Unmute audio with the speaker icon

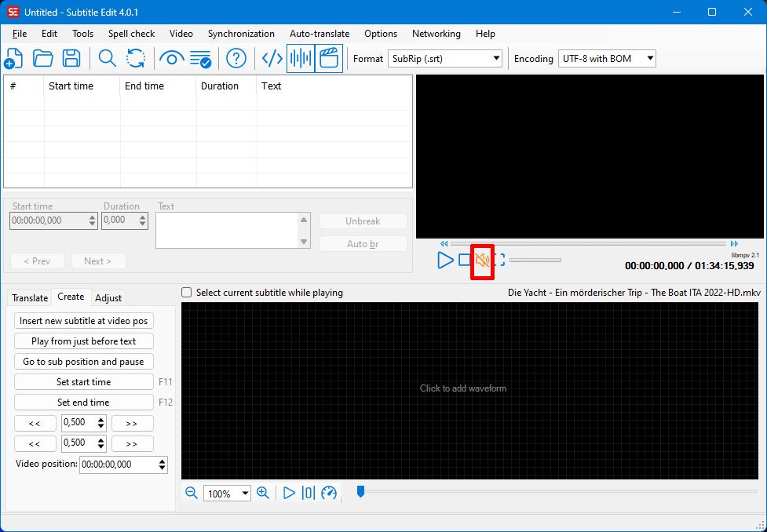click(482, 261)
